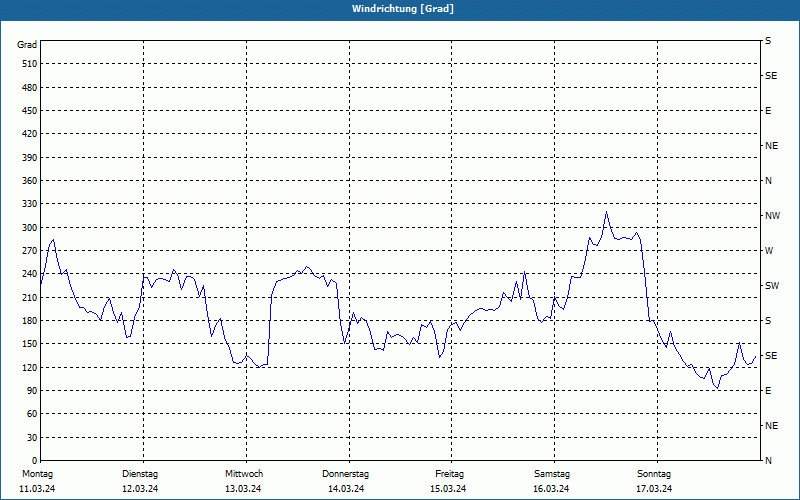Screen dimensions: 800x500
Task: Click the 'Dienstag' day label
Action: [x=140, y=474]
